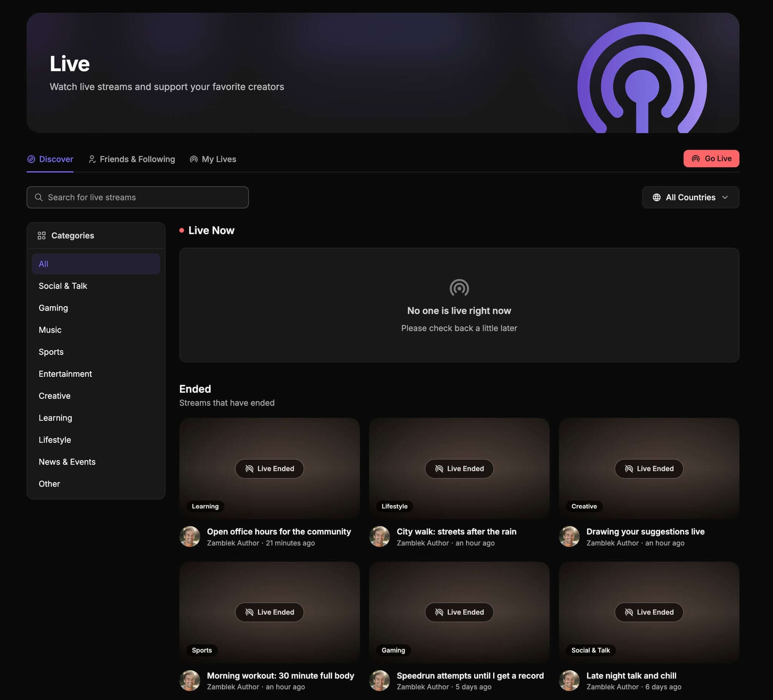Click the grid icon next to Categories
The height and width of the screenshot is (700, 773).
(42, 236)
